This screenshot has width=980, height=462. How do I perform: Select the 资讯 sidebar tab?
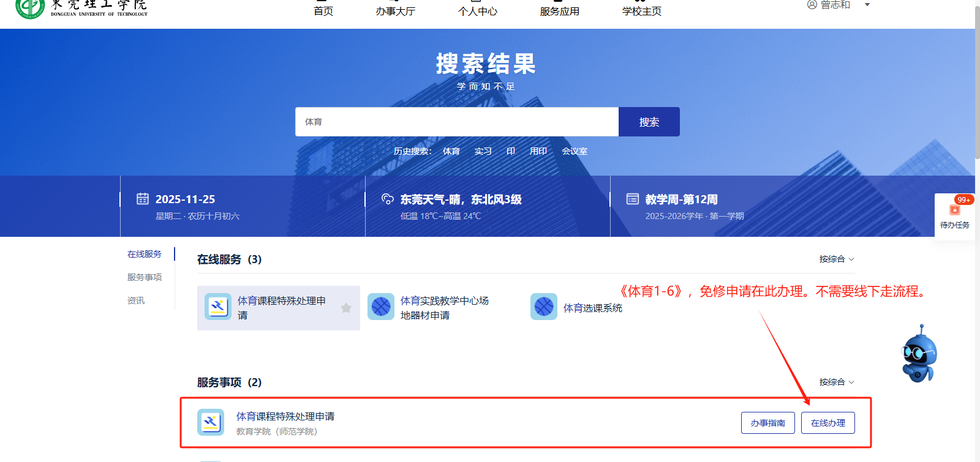pos(136,300)
